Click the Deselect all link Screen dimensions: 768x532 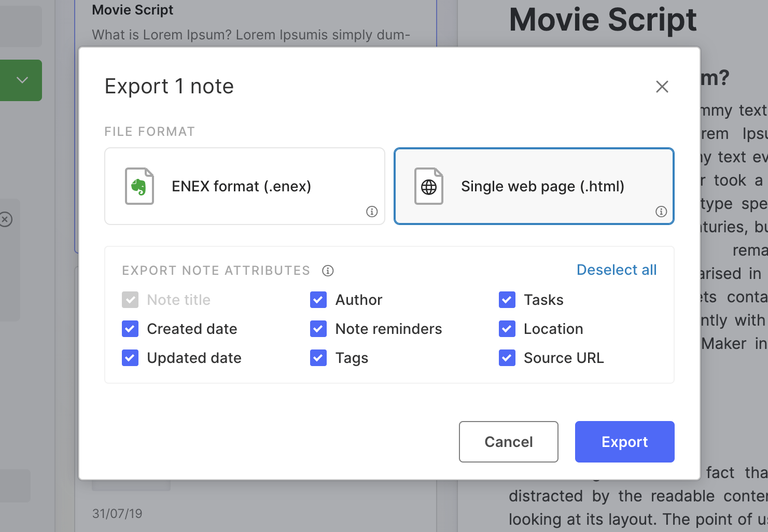(617, 270)
